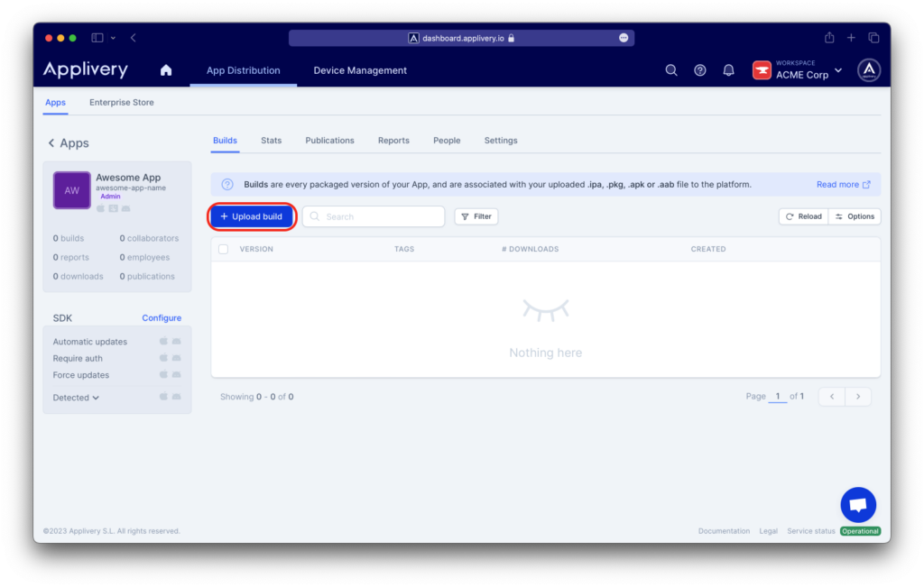Open the Options menu
The width and height of the screenshot is (924, 587).
pos(855,216)
